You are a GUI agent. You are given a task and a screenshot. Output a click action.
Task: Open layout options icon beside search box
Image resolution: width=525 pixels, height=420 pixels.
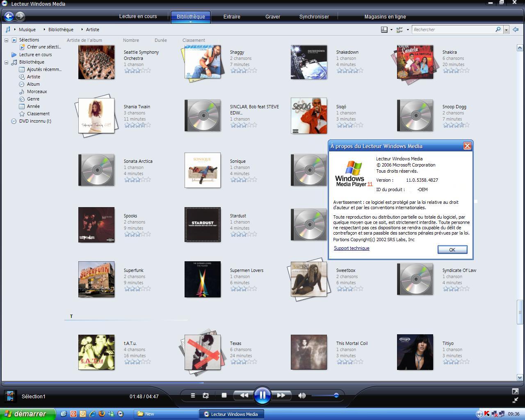(x=384, y=30)
